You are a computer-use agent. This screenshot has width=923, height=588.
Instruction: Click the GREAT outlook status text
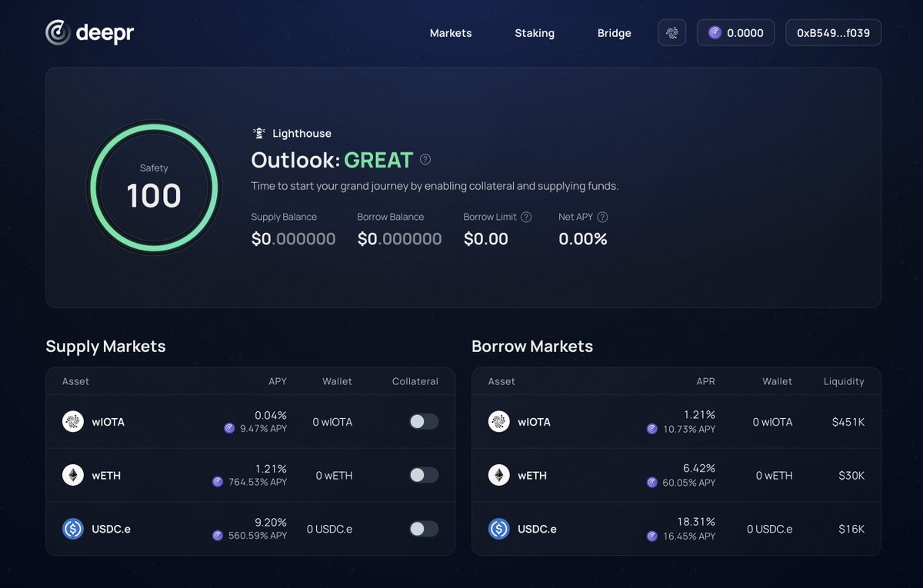(378, 160)
